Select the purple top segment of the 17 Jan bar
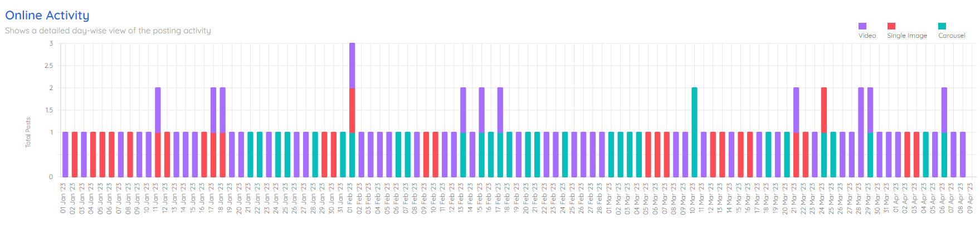Viewport: 980px width, 238px height. (x=213, y=110)
